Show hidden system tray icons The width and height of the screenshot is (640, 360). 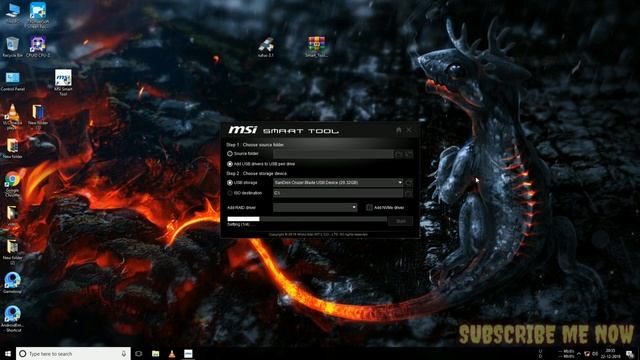[x=579, y=353]
